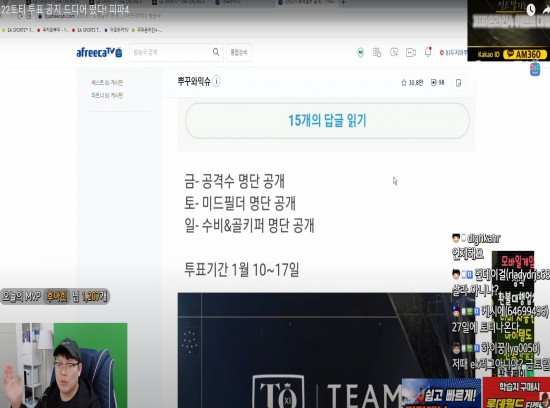Click the 15개의 답글 읽기 button

click(327, 121)
